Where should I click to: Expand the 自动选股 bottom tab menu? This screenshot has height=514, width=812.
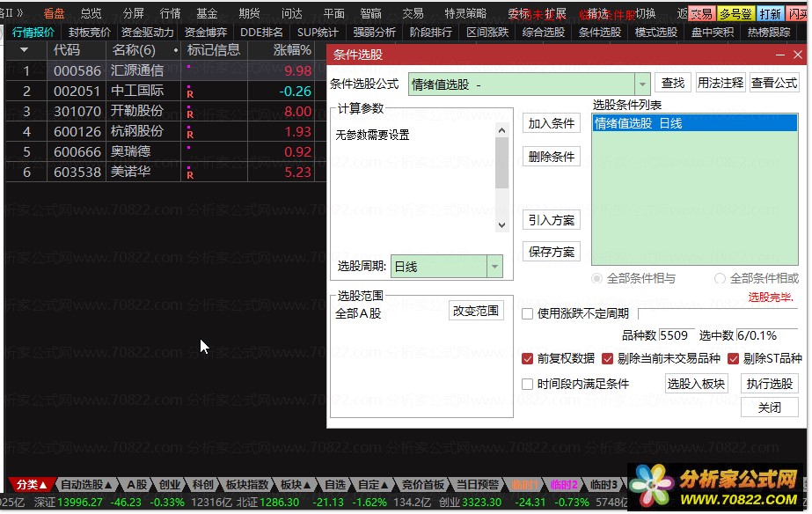click(86, 485)
